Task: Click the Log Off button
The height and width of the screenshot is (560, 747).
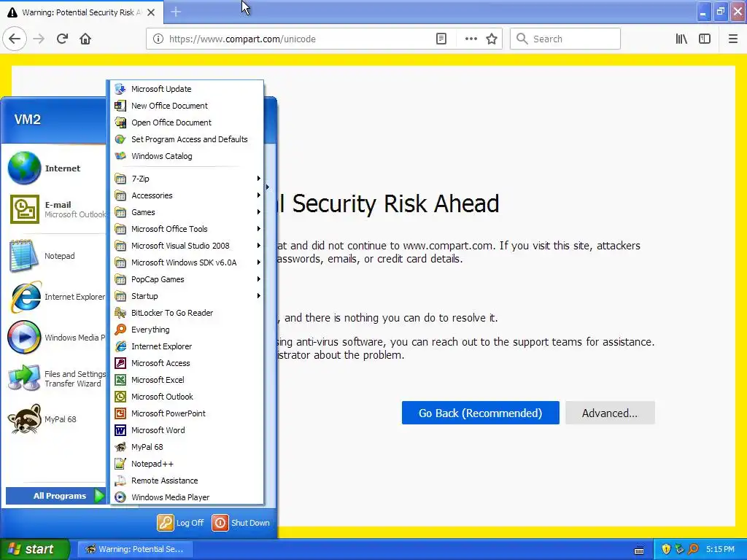Action: [x=181, y=523]
